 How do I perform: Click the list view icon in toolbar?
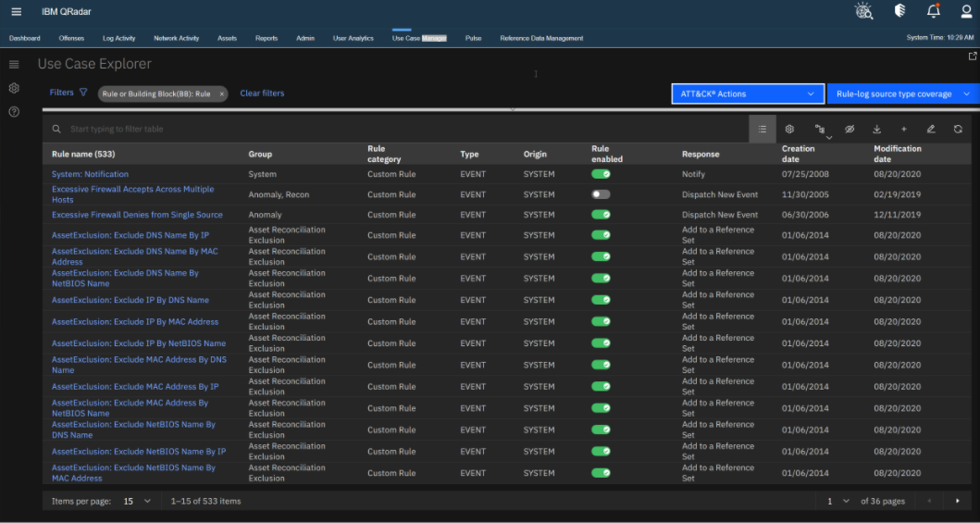click(x=762, y=130)
